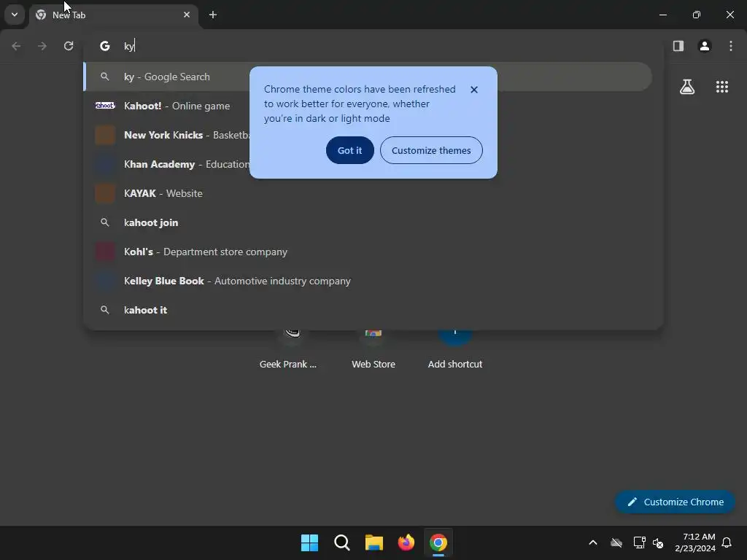
Task: Open the Google apps grid
Action: click(722, 87)
